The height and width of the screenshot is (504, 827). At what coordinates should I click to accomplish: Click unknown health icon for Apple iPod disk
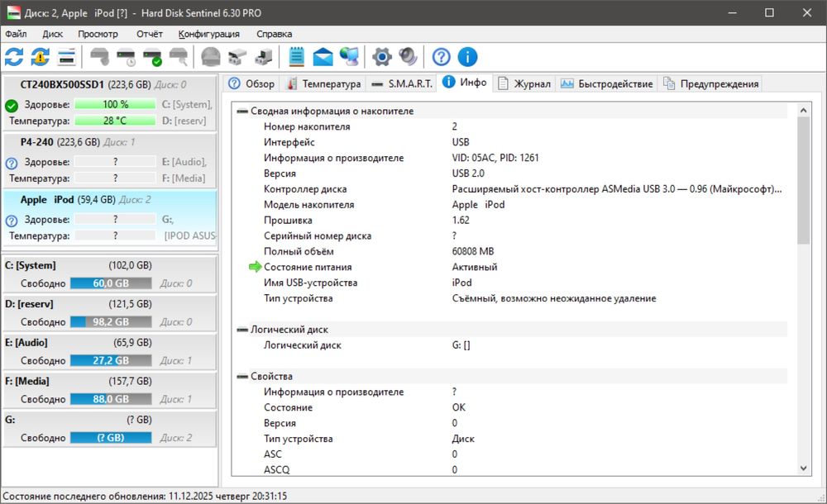click(x=12, y=221)
